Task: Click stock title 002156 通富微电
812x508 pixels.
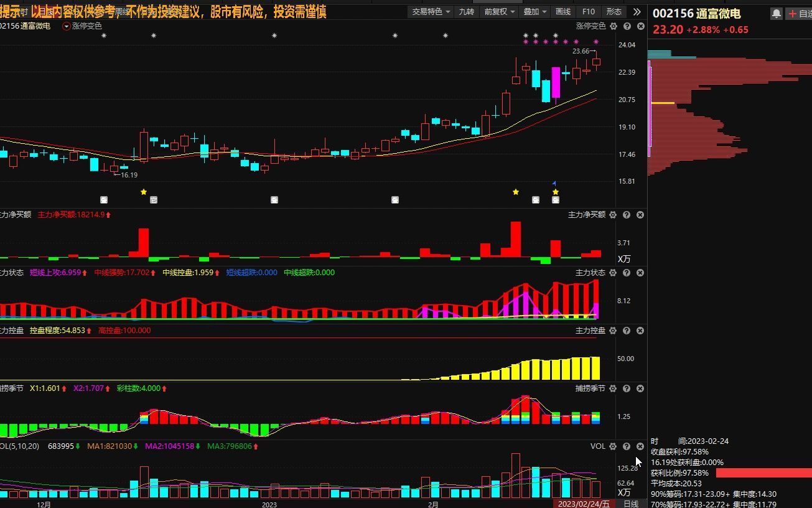Action: pos(697,14)
